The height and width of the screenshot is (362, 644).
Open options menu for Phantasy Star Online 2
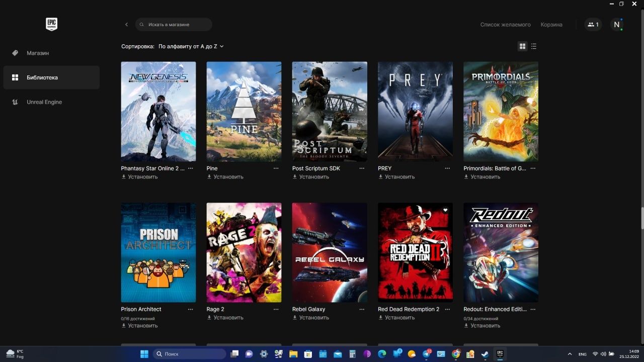(x=190, y=168)
